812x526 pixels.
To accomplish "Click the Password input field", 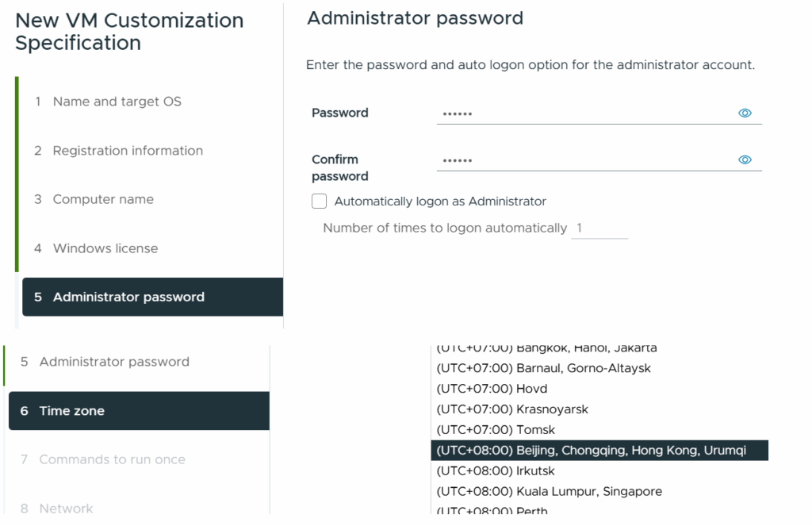I will tap(585, 113).
